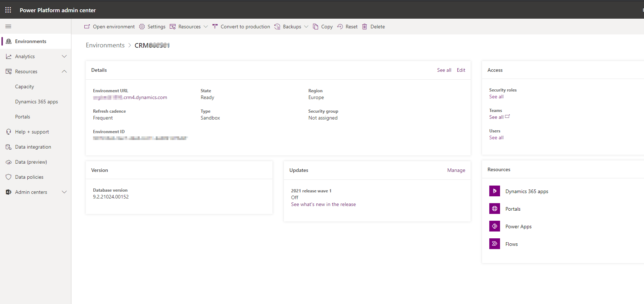Click the Reset icon in toolbar
The image size is (644, 304).
click(x=340, y=27)
